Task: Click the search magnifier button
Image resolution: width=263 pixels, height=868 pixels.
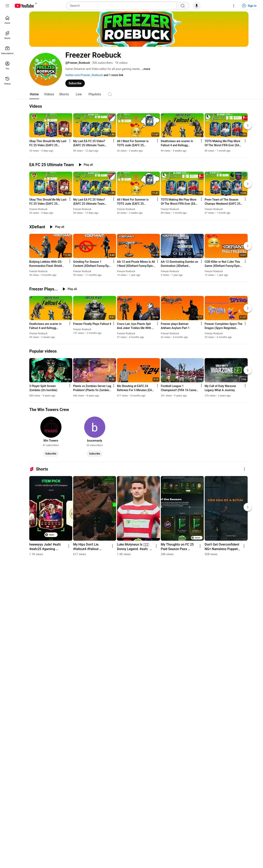Action: pos(183,6)
